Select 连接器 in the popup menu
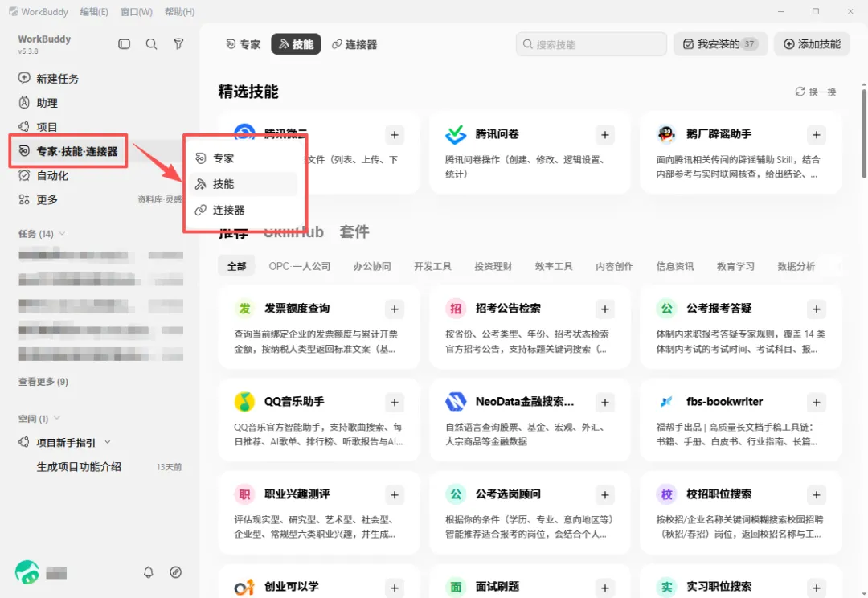Viewport: 868px width, 598px height. click(x=243, y=210)
